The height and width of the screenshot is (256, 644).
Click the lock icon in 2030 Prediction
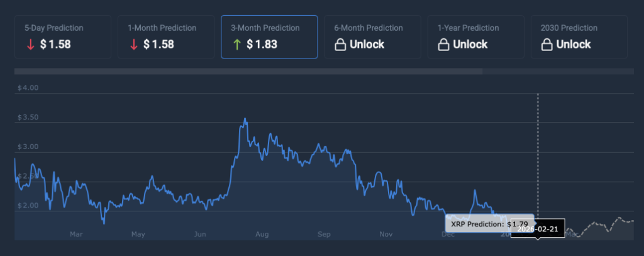coord(546,45)
